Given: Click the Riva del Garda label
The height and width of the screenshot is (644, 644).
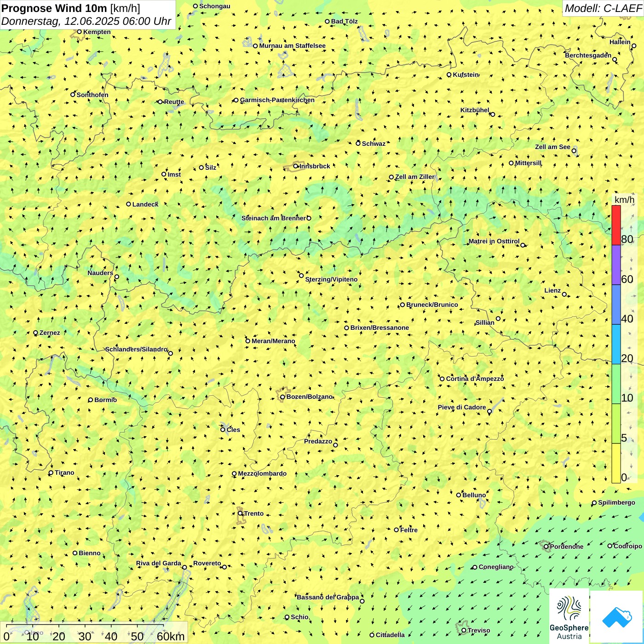Looking at the screenshot, I should coord(158,563).
